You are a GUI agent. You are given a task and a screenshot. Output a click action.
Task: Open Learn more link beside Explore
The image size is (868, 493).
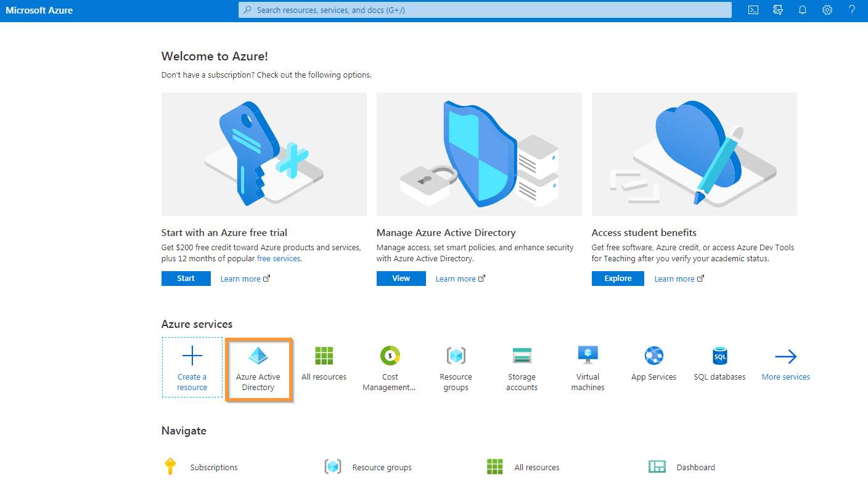(x=679, y=279)
